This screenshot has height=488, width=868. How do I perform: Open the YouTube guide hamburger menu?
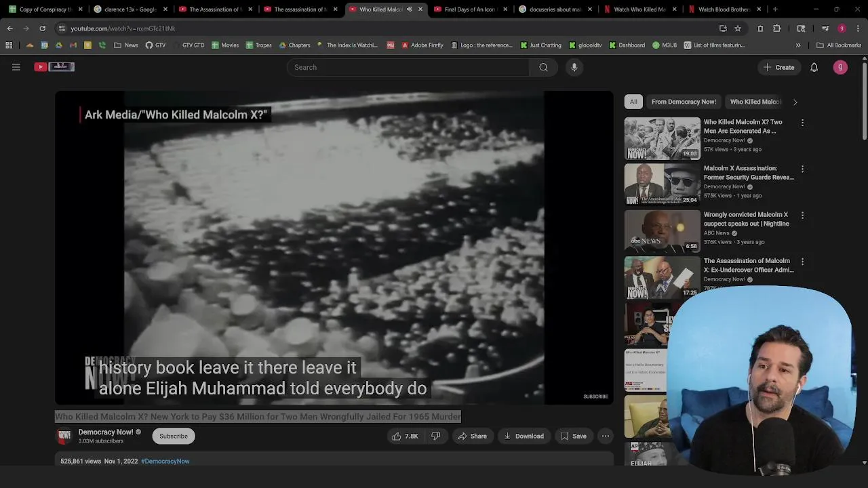pos(16,67)
